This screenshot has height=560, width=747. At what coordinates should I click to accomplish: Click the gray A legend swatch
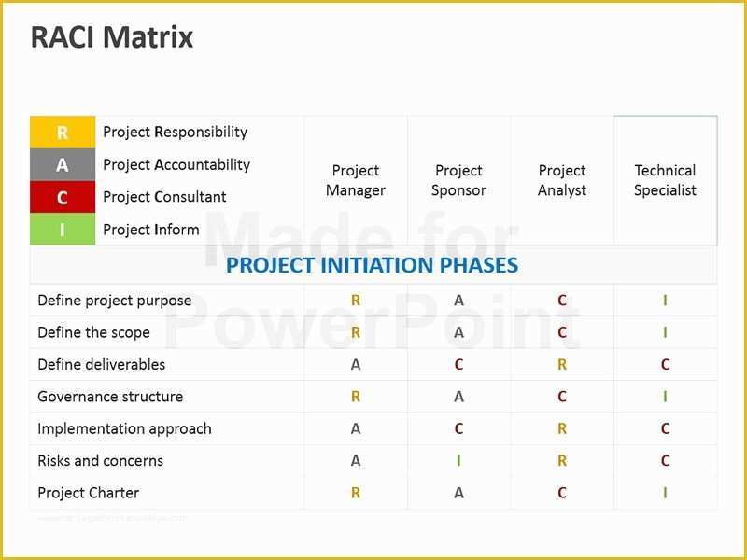pyautogui.click(x=63, y=164)
